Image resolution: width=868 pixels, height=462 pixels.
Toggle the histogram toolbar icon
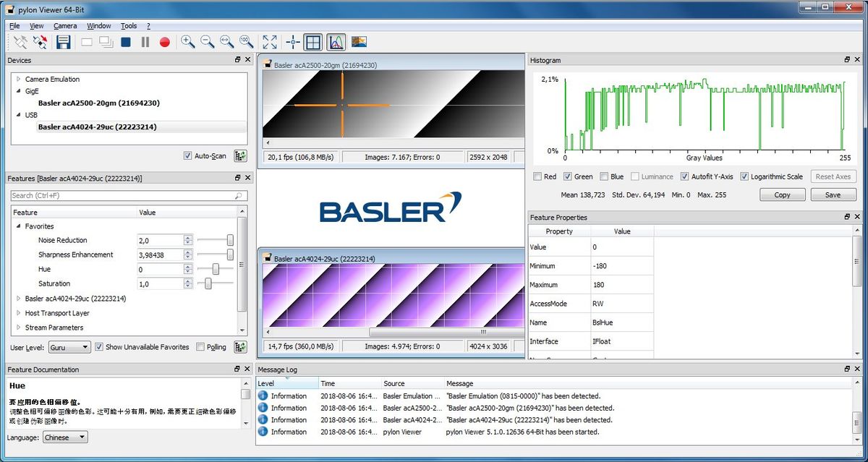[x=336, y=42]
